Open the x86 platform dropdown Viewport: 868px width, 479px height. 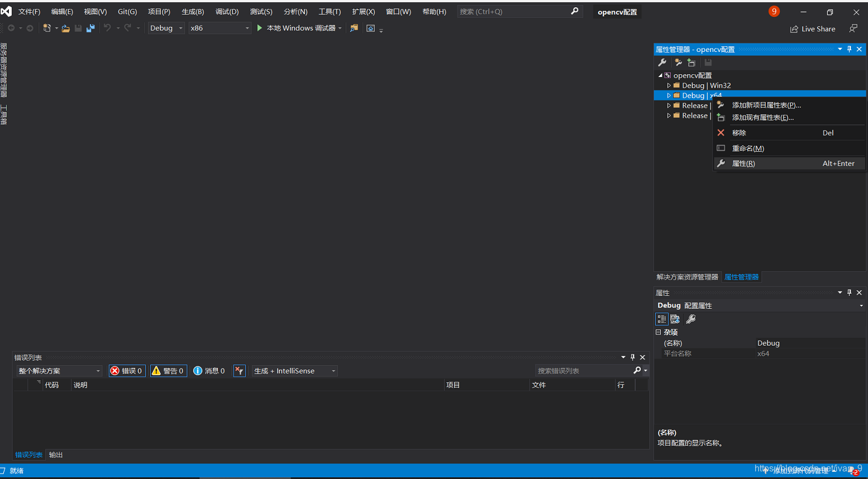pyautogui.click(x=220, y=28)
